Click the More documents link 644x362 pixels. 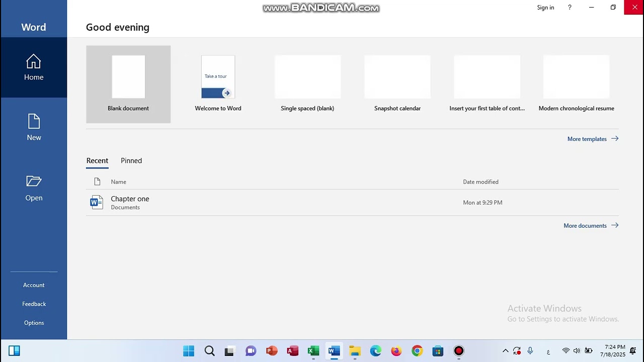click(591, 226)
